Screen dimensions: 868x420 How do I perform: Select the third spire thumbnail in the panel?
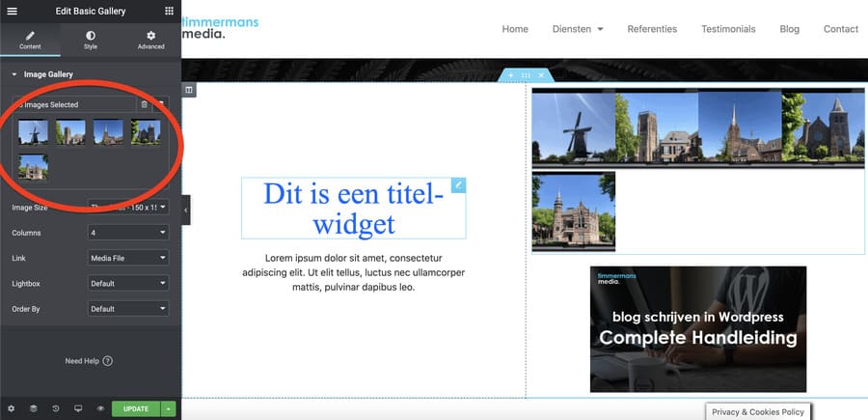[108, 132]
